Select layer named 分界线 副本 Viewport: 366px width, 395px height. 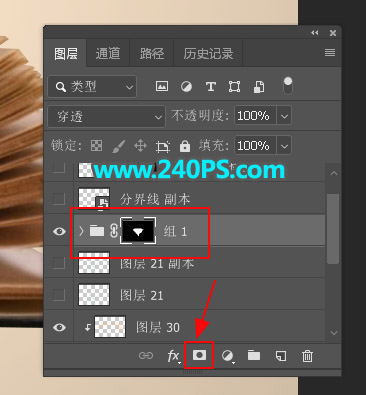click(155, 199)
